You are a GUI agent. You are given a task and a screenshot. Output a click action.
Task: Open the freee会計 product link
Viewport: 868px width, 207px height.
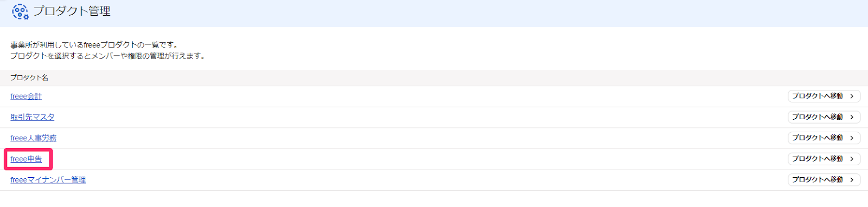pos(26,96)
